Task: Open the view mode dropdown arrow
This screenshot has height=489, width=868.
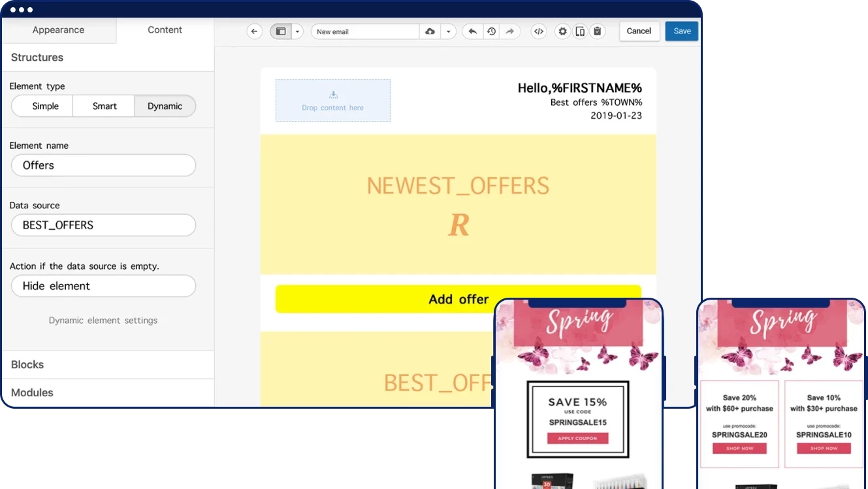Action: click(298, 31)
